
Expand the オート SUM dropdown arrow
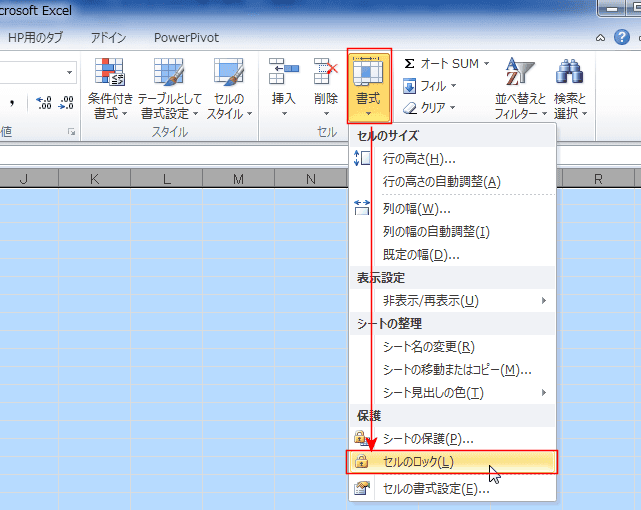click(486, 64)
